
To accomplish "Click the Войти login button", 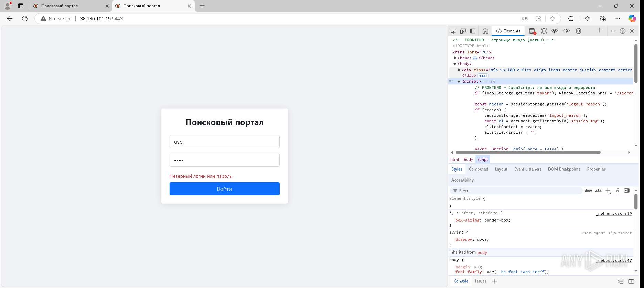I will 224,189.
